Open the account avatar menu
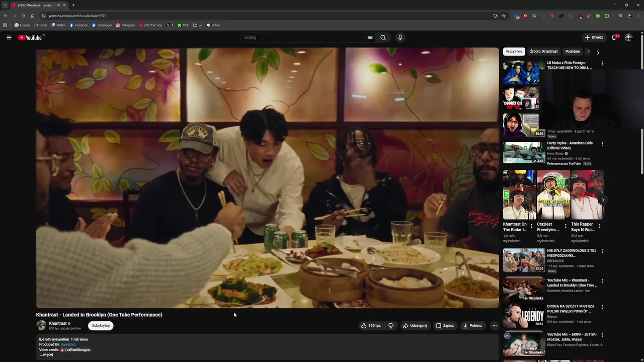Image resolution: width=644 pixels, height=362 pixels. pos(628,37)
